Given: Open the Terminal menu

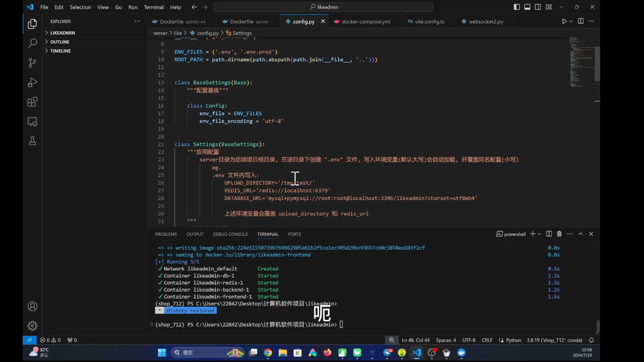Looking at the screenshot, I should point(154,7).
